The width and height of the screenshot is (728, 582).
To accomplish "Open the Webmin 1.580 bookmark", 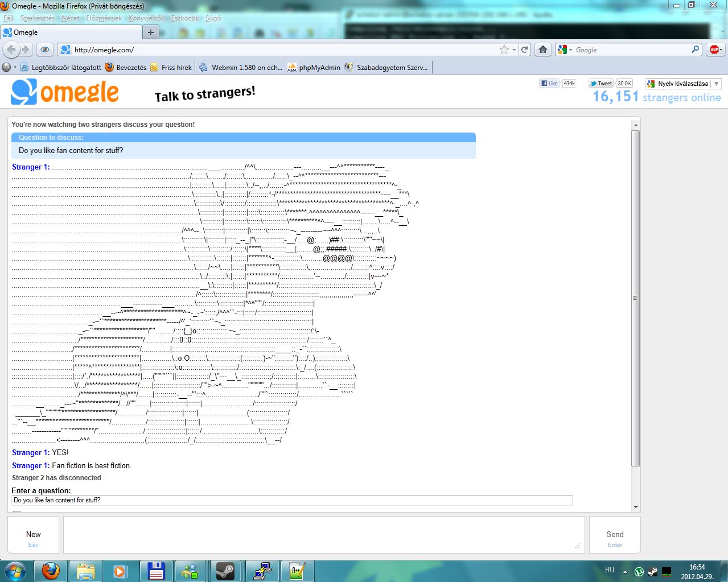I will tap(241, 67).
